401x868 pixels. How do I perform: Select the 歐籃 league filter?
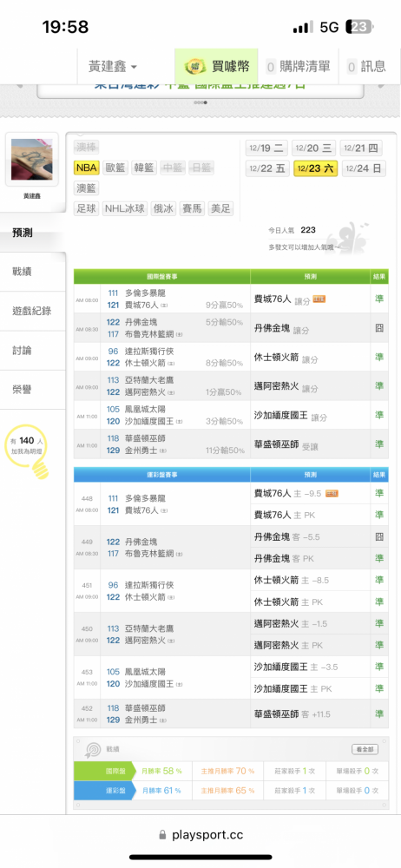[x=115, y=168]
